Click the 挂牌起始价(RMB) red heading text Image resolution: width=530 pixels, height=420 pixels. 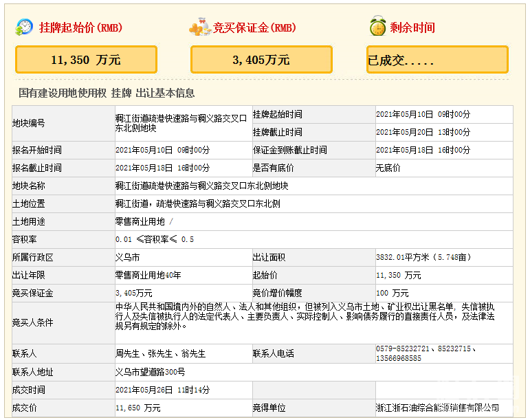[x=80, y=28]
